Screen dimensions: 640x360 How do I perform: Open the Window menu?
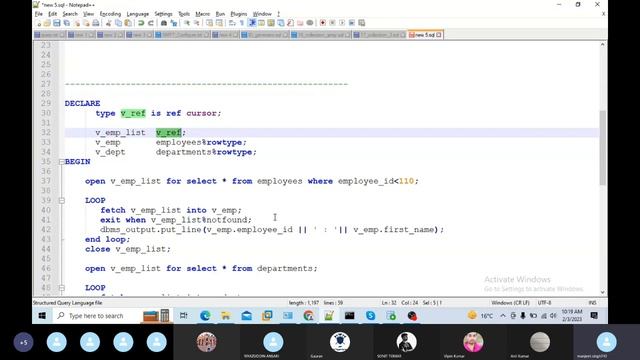[x=262, y=14]
